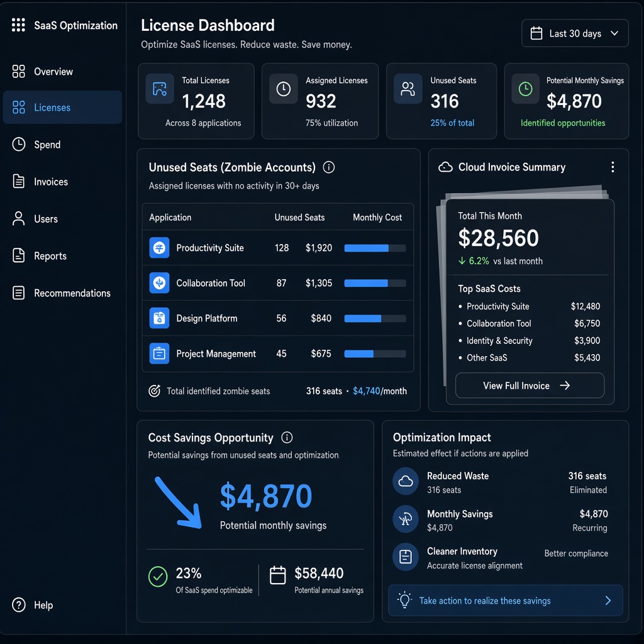Screen dimensions: 644x644
Task: Click the info icon beside Cost Savings Opportunity
Action: coord(287,438)
